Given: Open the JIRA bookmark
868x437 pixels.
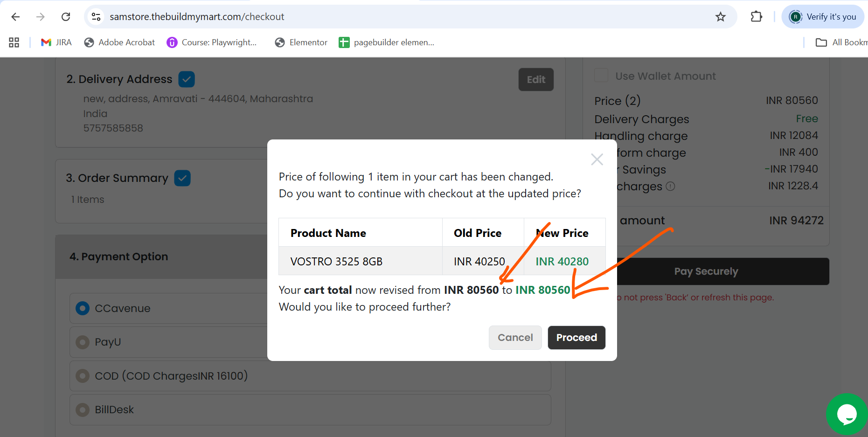Looking at the screenshot, I should (56, 42).
